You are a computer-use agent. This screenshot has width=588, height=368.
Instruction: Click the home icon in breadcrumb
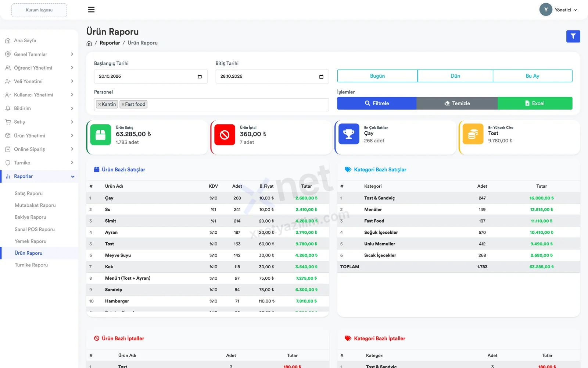coord(89,43)
